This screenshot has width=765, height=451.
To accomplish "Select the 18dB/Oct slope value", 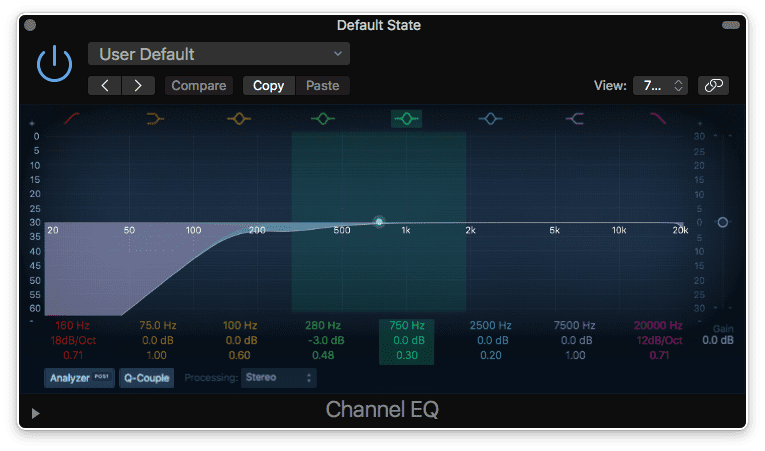I will (x=73, y=340).
